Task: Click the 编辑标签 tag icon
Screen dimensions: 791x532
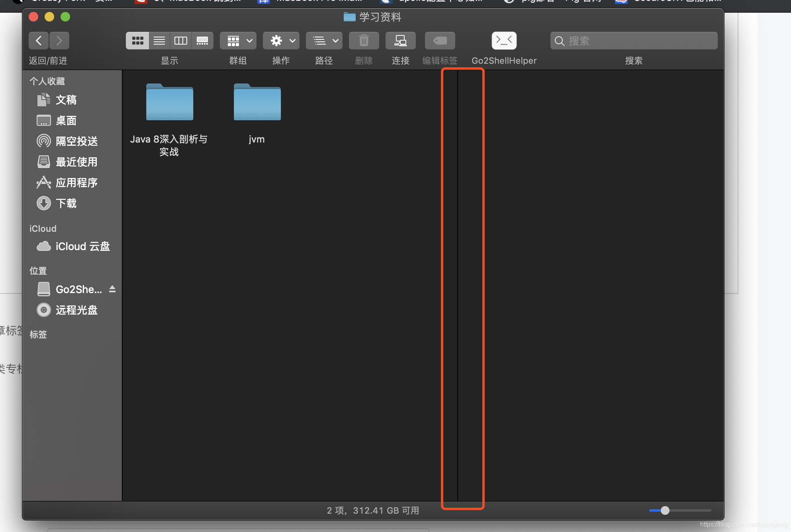Action: click(x=440, y=41)
